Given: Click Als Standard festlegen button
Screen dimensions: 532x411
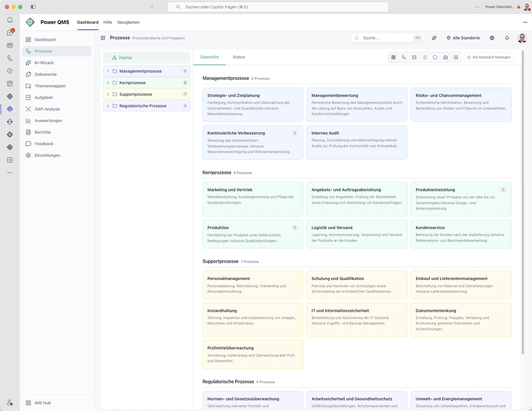Looking at the screenshot, I should [489, 57].
